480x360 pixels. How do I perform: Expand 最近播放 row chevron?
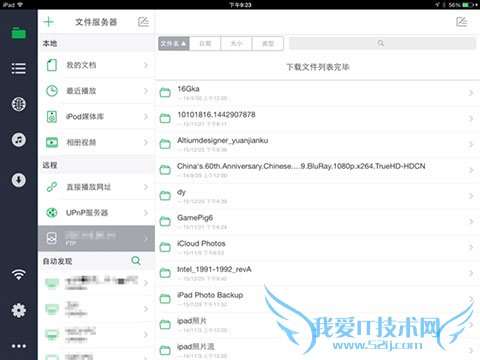pos(146,91)
